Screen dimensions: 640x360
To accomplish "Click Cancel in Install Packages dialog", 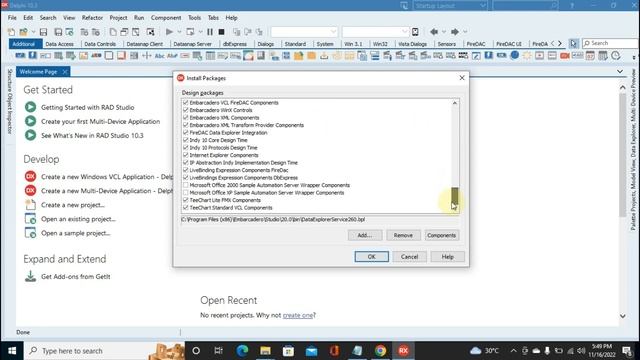I will coord(409,257).
